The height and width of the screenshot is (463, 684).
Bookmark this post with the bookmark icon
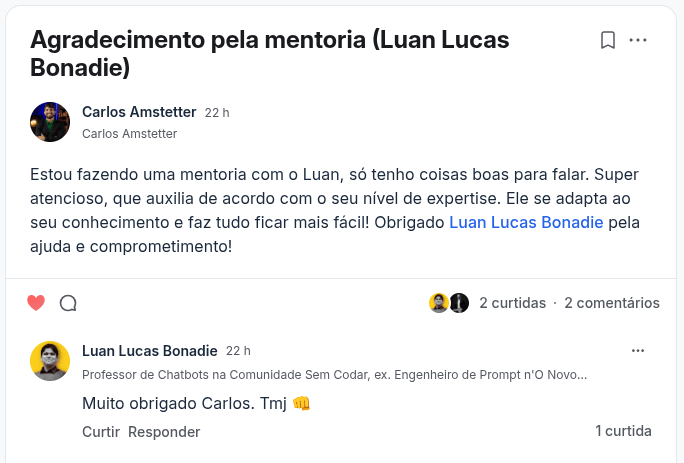pos(607,40)
